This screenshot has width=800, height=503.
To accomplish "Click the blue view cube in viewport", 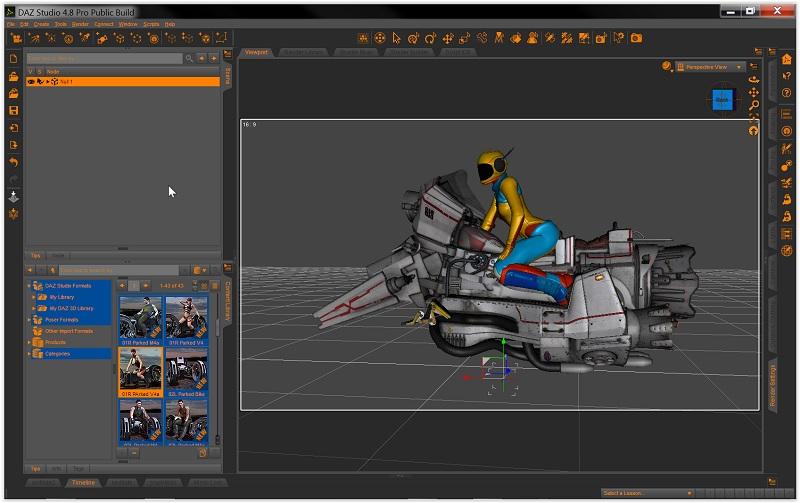I will tap(722, 100).
